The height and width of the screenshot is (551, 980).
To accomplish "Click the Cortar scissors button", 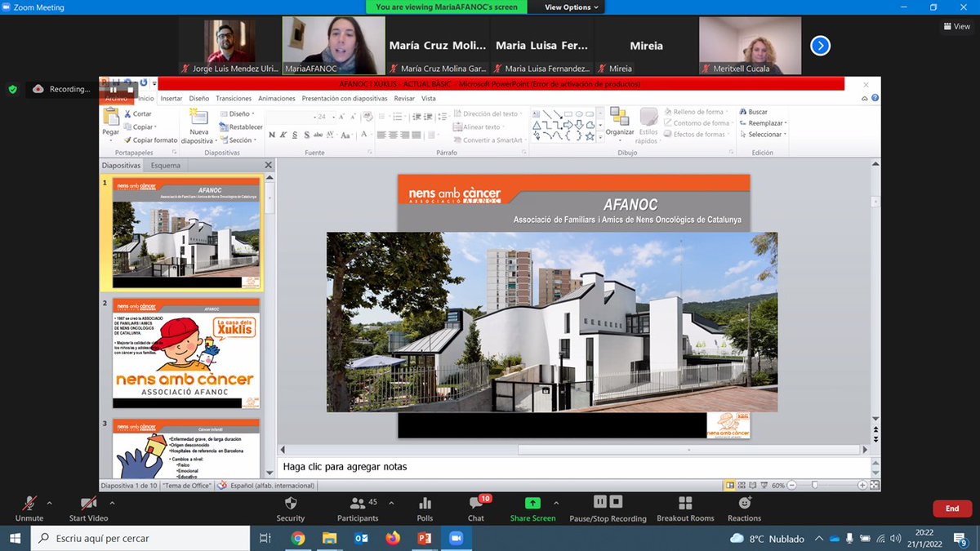I will (138, 114).
